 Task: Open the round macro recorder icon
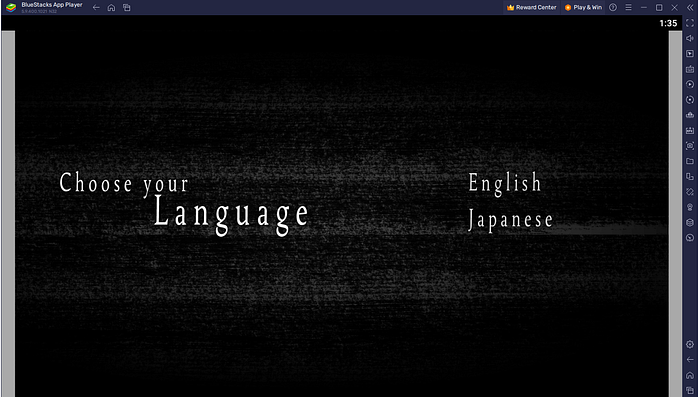pyautogui.click(x=690, y=238)
